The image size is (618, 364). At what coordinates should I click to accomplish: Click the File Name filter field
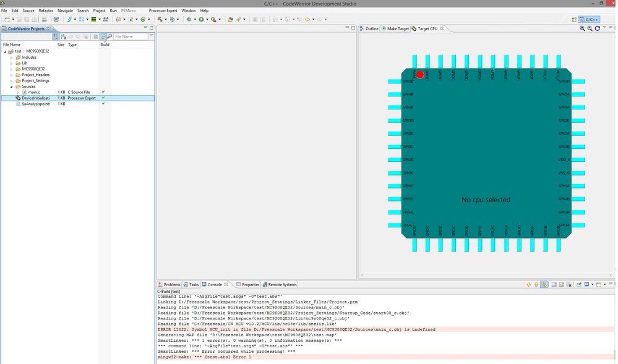(131, 36)
